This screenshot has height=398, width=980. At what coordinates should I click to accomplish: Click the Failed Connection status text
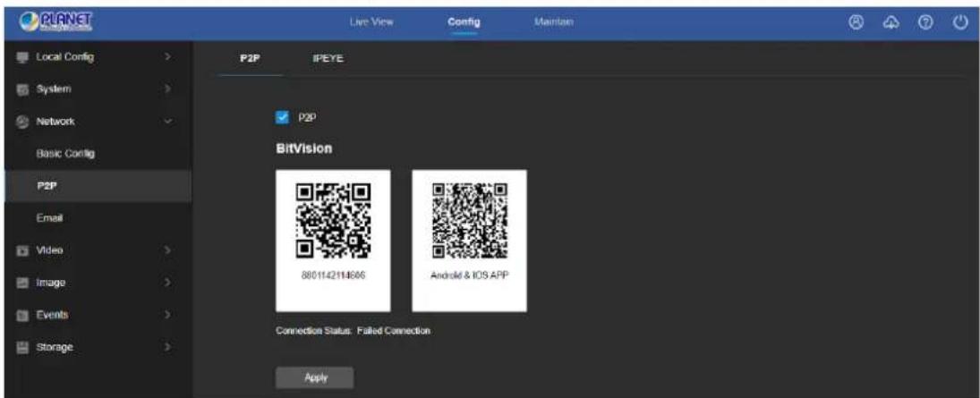click(x=394, y=331)
